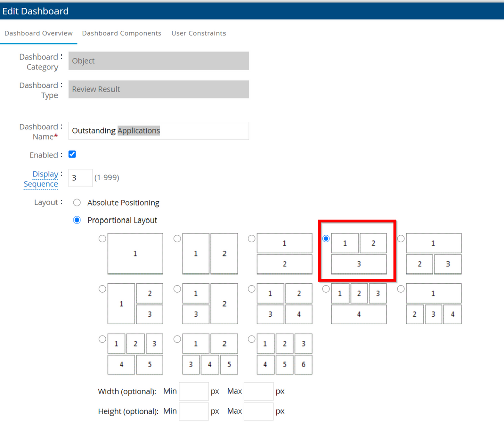Pick the two stacked rows layout thumbnail
The image size is (504, 438).
coord(285,253)
